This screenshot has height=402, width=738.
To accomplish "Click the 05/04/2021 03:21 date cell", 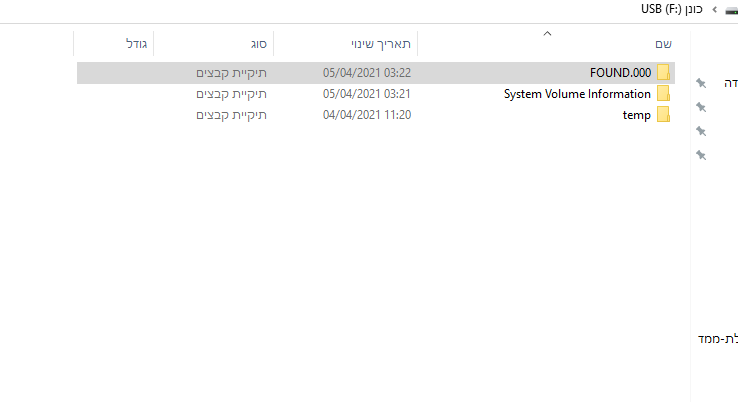I will [367, 94].
